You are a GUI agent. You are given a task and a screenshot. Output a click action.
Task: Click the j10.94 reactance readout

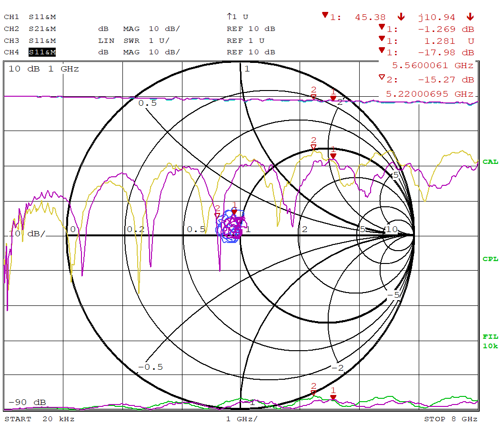436,17
